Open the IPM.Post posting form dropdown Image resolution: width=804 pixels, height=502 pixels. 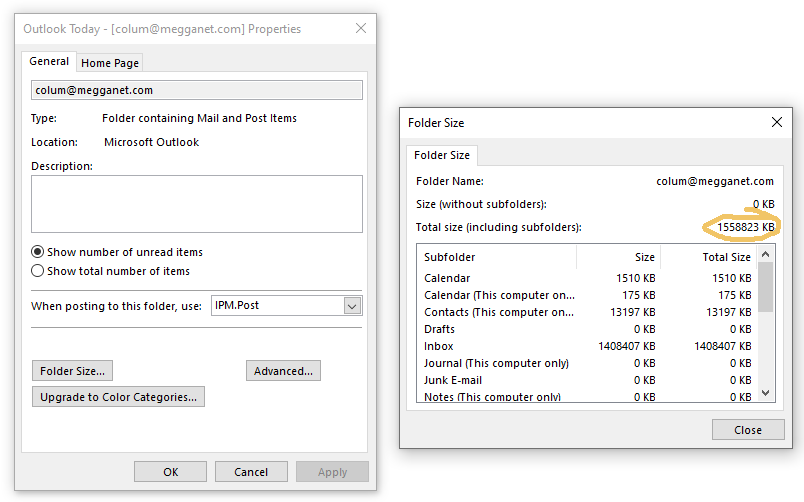point(351,306)
